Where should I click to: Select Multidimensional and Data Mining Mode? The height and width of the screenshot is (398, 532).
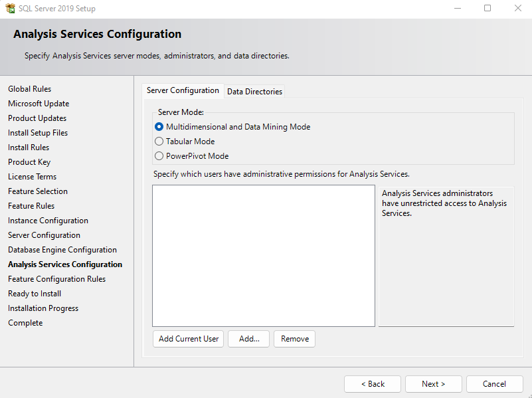pyautogui.click(x=159, y=127)
